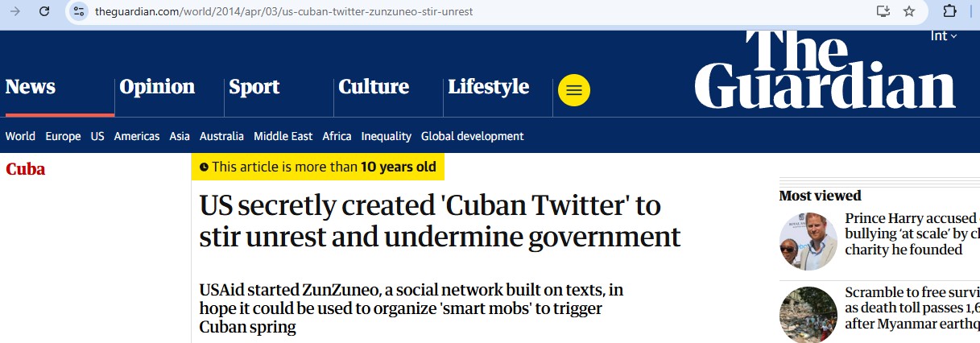980x343 pixels.
Task: Bookmark this page with the star icon
Action: coord(909,11)
